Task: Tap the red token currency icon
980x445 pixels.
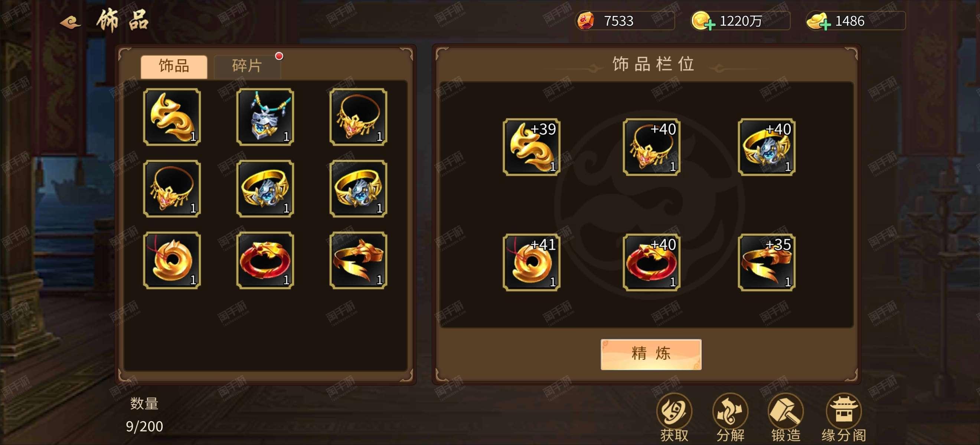Action: (585, 20)
